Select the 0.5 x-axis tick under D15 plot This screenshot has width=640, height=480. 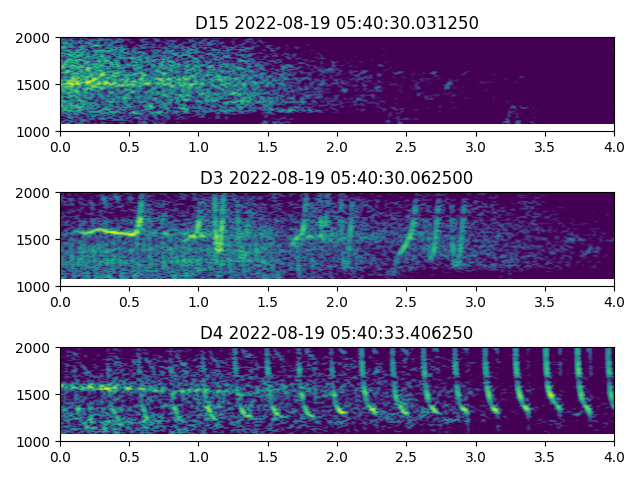pyautogui.click(x=129, y=146)
